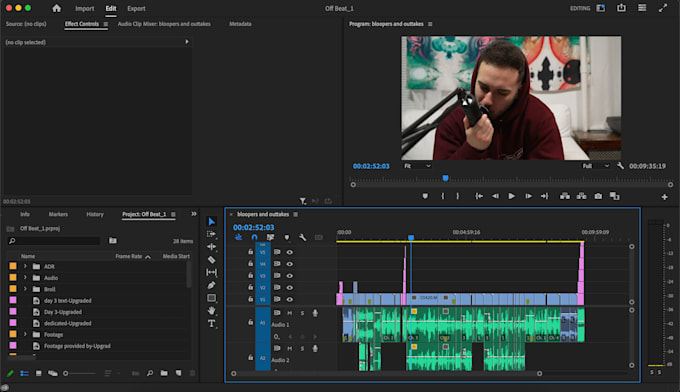The width and height of the screenshot is (680, 392).
Task: Adjust Project panel icon size slider
Action: 80,373
